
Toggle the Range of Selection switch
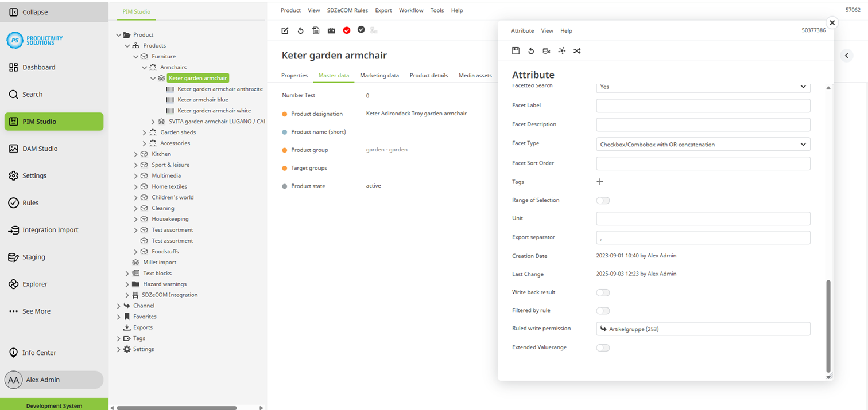click(x=603, y=201)
